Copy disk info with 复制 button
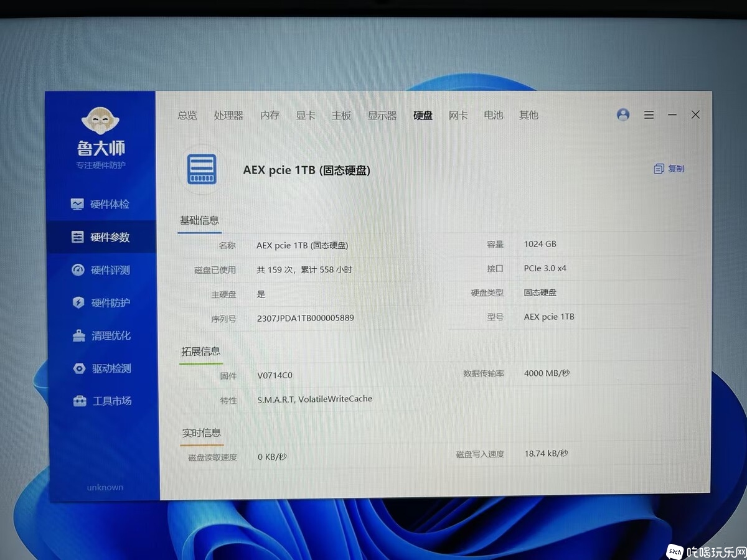This screenshot has width=747, height=560. click(x=669, y=169)
